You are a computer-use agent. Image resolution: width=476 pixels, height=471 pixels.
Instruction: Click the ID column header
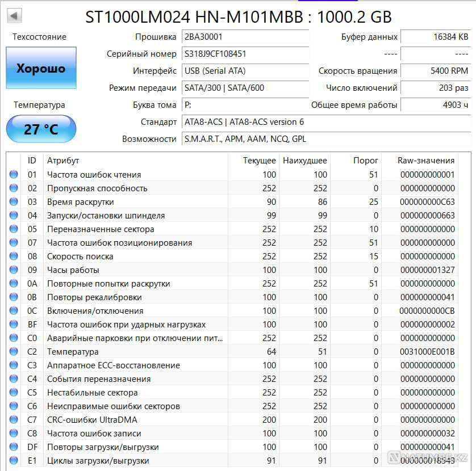pyautogui.click(x=32, y=160)
